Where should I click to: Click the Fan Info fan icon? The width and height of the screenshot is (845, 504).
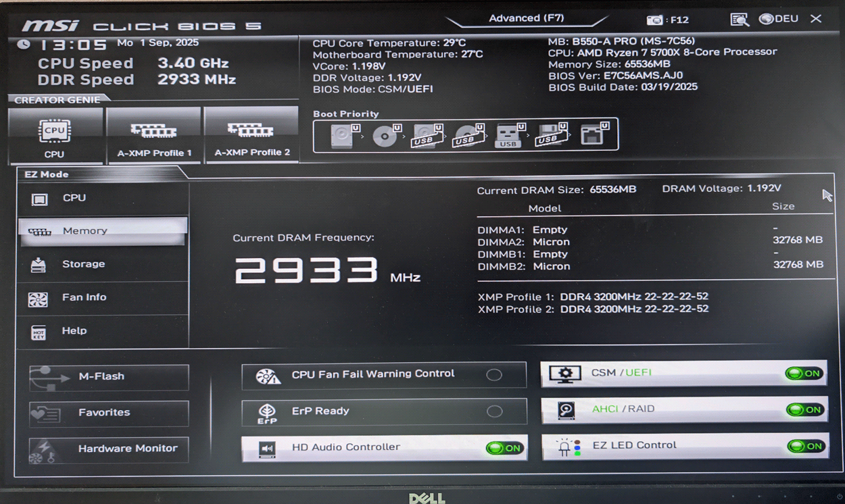click(38, 299)
